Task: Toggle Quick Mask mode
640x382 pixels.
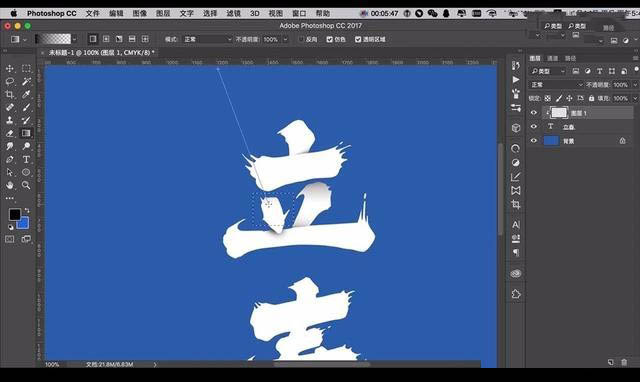Action: coord(10,239)
